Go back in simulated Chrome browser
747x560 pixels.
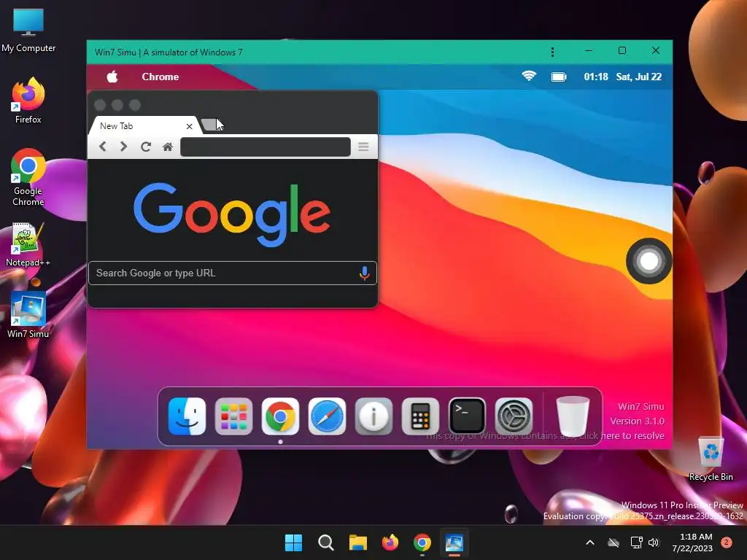(x=102, y=146)
